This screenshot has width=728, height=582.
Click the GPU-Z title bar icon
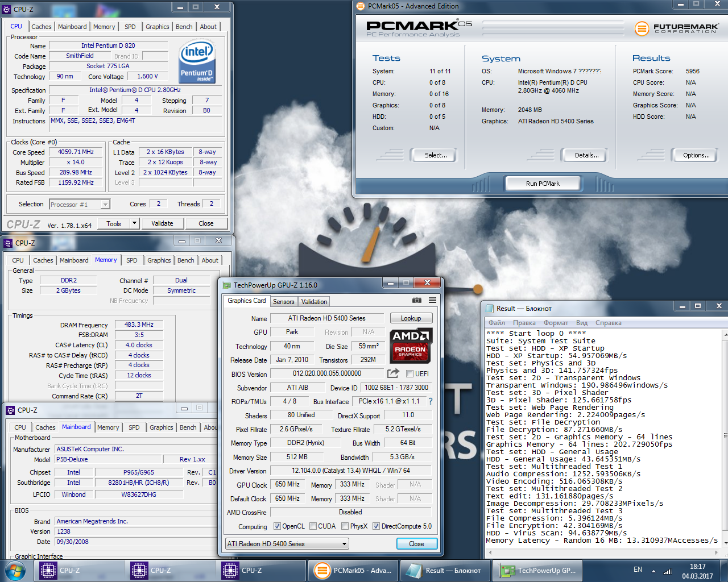pos(226,285)
